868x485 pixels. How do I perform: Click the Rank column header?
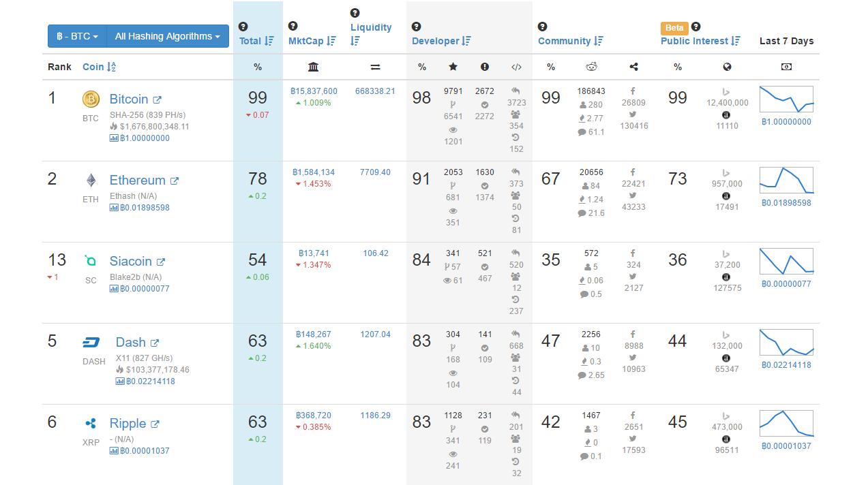tap(59, 67)
